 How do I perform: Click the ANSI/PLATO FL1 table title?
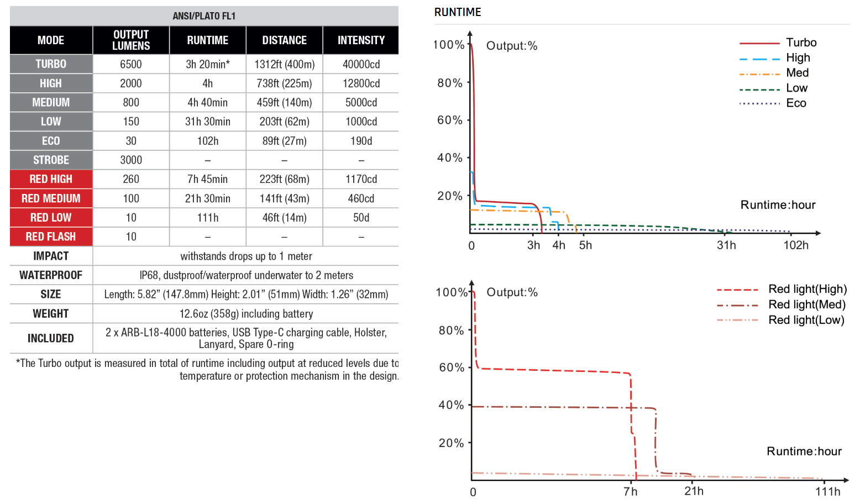click(x=204, y=16)
